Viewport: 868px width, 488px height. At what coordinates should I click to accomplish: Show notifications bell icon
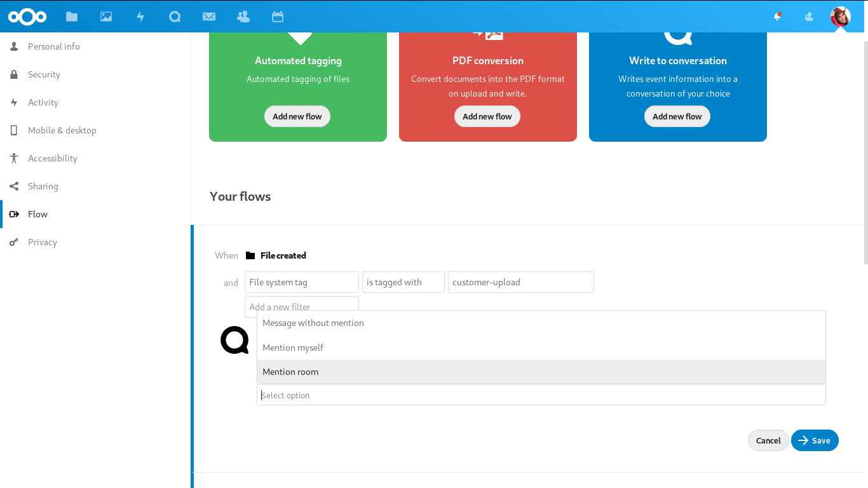pyautogui.click(x=777, y=17)
